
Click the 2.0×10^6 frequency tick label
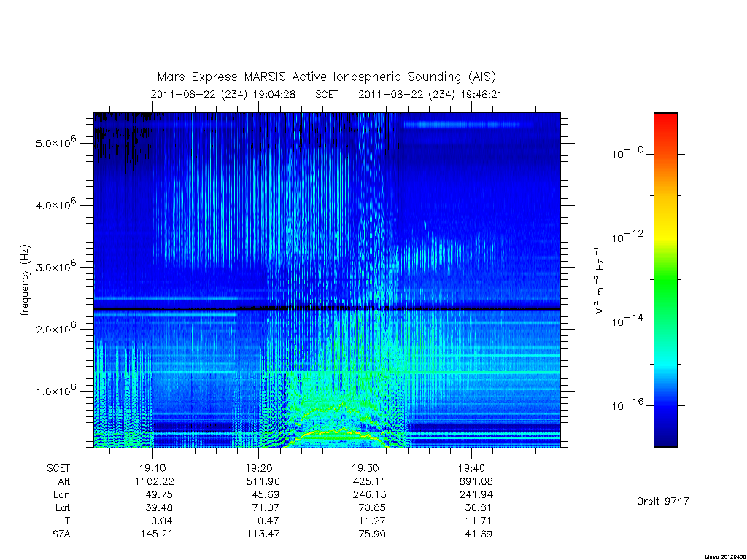point(55,327)
